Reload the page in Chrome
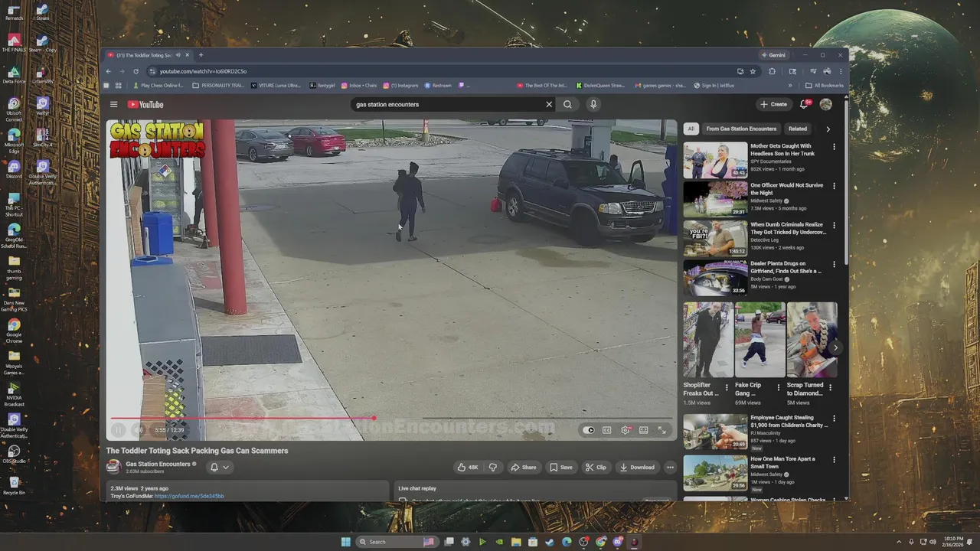The height and width of the screenshot is (551, 980). (x=136, y=71)
